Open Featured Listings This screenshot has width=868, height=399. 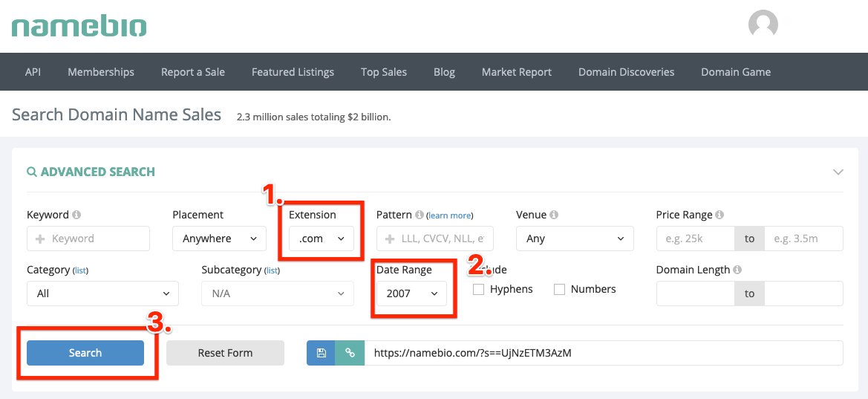point(293,72)
